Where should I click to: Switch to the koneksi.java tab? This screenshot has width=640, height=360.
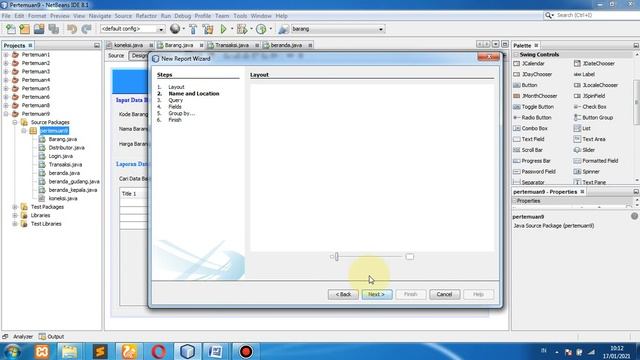point(128,45)
